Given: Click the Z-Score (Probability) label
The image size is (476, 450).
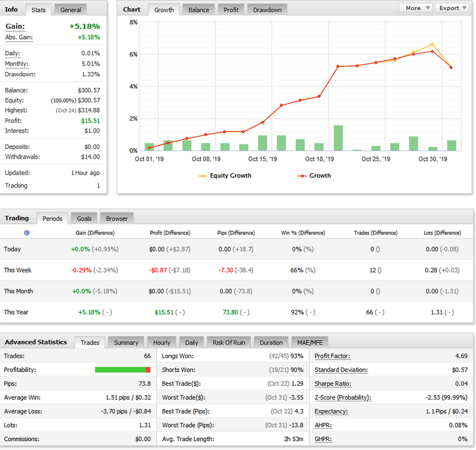Looking at the screenshot, I should click(343, 397).
